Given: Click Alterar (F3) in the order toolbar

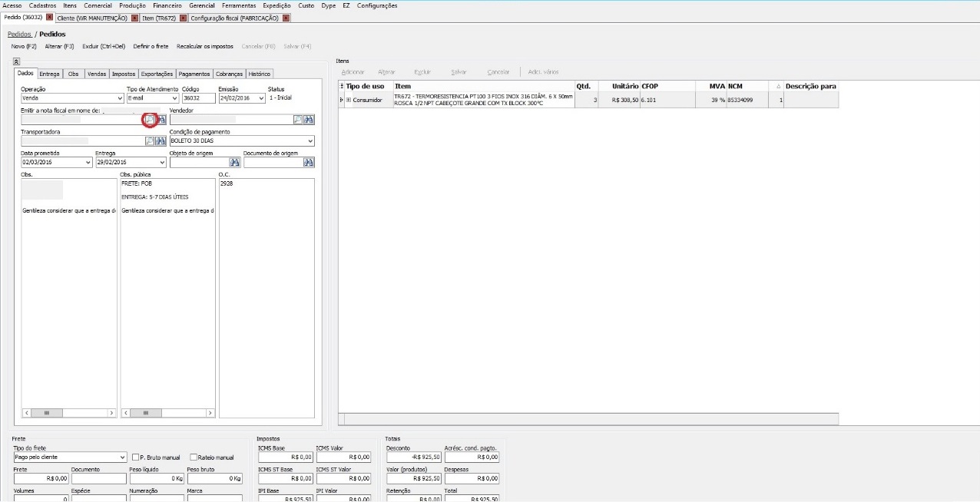Looking at the screenshot, I should pos(59,46).
